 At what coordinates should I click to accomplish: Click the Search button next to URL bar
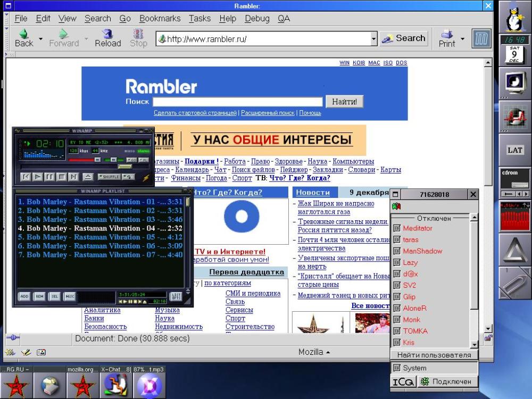coord(404,38)
